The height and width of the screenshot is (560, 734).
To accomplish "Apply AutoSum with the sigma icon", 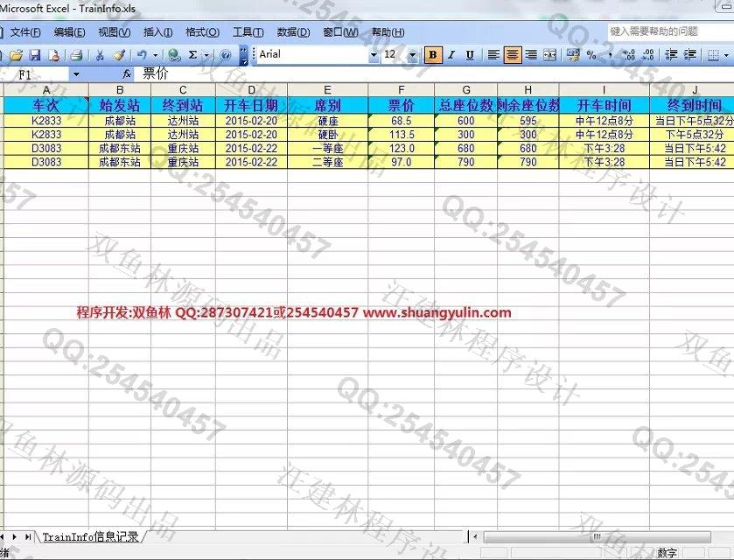I will pos(192,55).
